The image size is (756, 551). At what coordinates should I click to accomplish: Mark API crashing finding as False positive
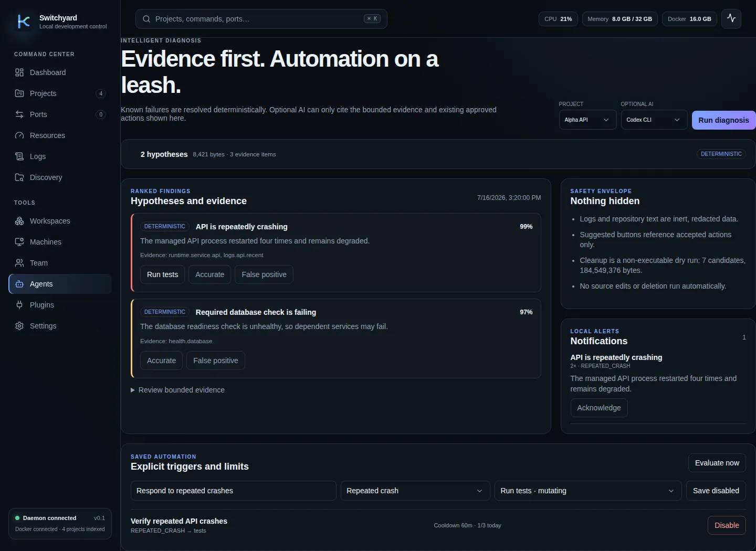coord(264,274)
